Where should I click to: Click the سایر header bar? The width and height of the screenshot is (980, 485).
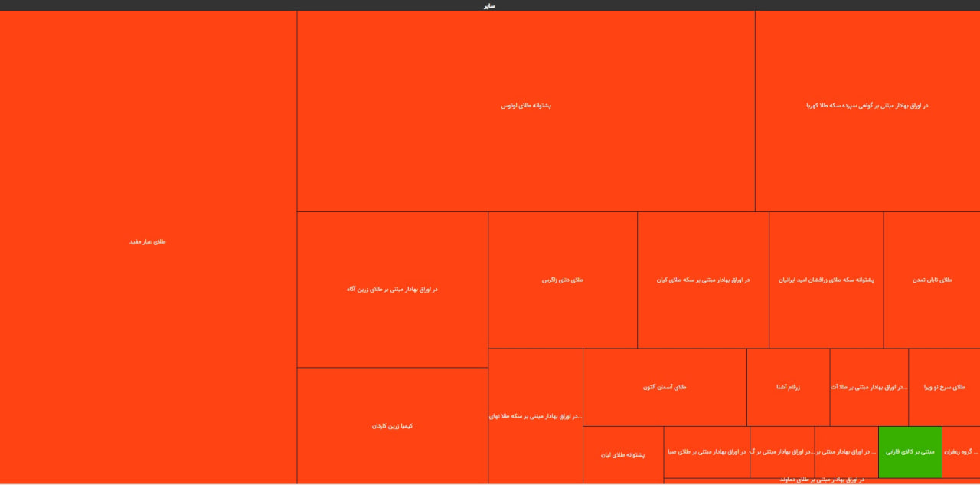[x=490, y=5]
